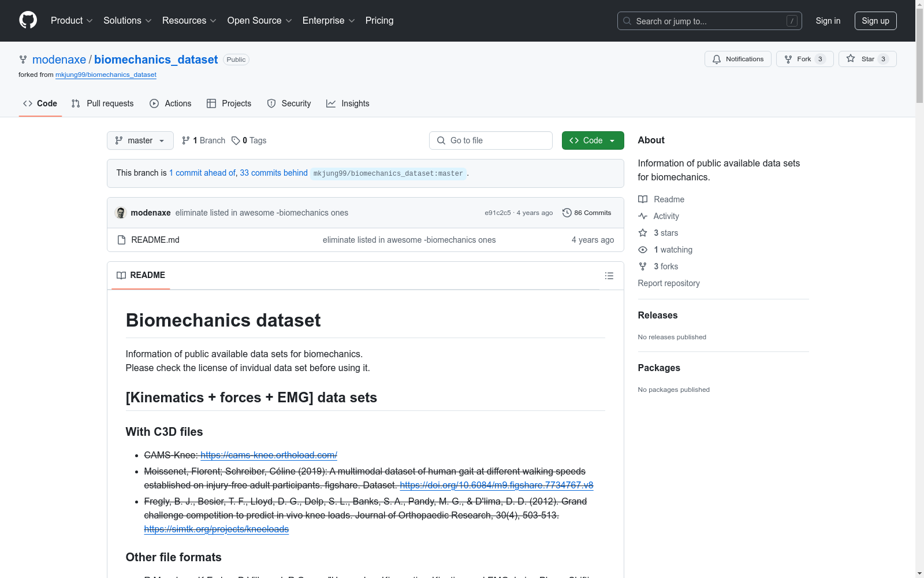This screenshot has height=578, width=924.
Task: Open figshare doi dataset link
Action: click(x=497, y=486)
